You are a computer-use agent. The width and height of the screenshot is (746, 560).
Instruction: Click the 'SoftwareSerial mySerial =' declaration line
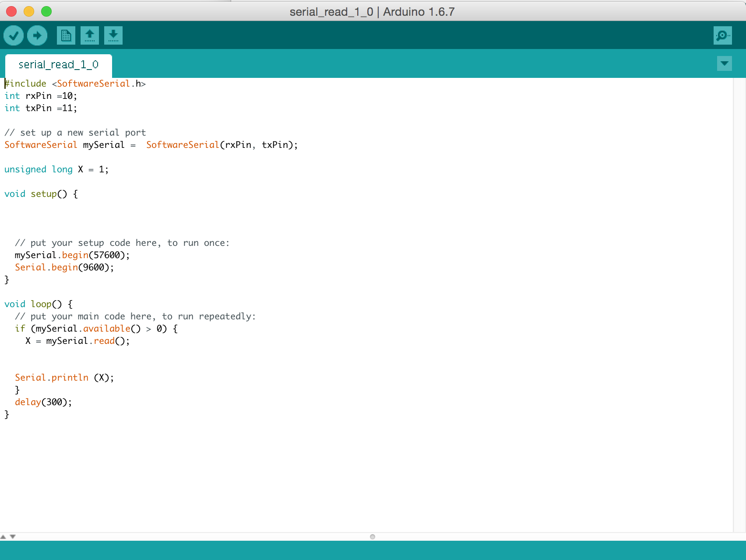coord(151,145)
